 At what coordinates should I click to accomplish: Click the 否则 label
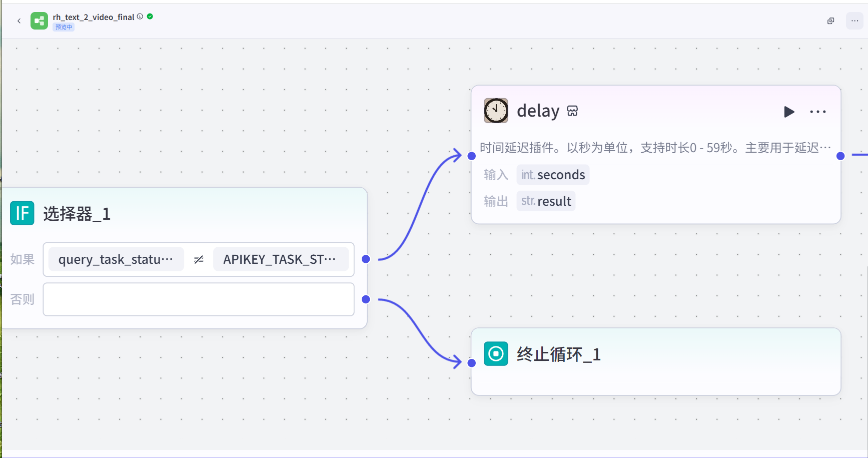click(22, 299)
